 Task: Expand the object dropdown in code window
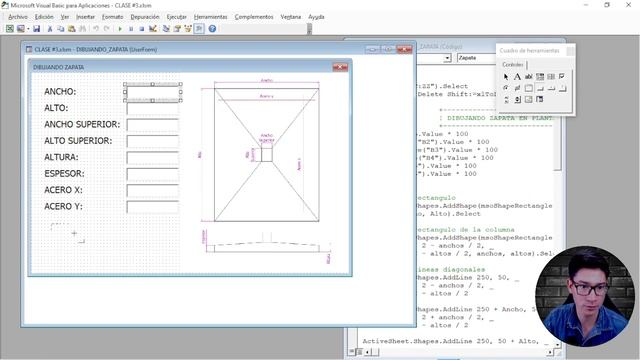[x=447, y=58]
